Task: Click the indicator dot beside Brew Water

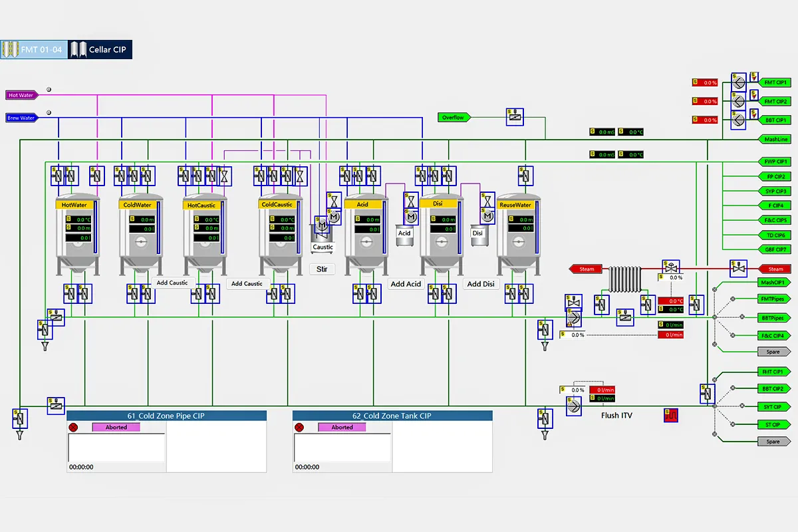Action: pyautogui.click(x=49, y=113)
